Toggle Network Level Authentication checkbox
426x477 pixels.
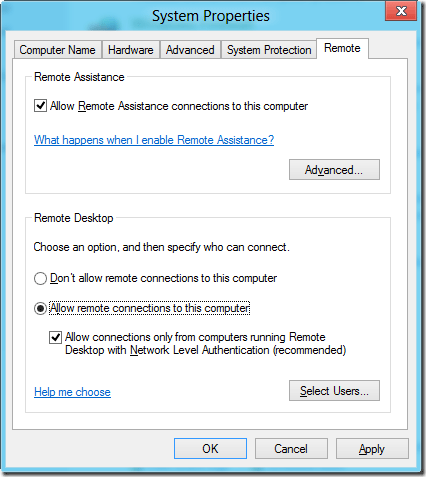55,337
